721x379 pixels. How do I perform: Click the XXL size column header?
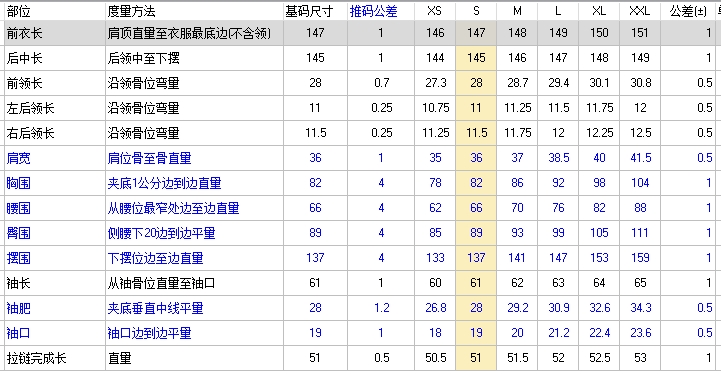tap(640, 11)
